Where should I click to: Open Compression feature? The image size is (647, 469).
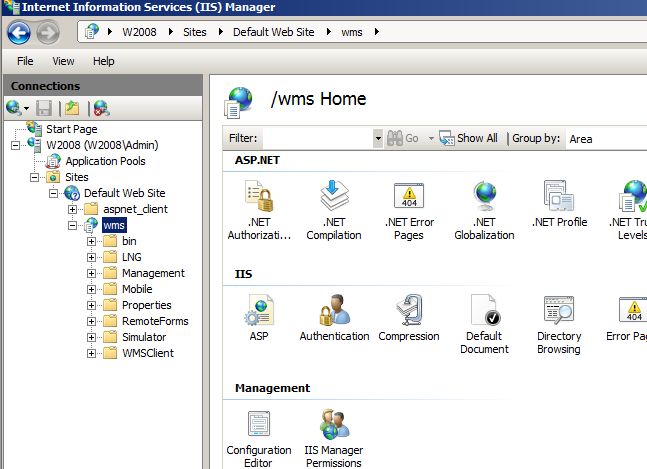point(409,318)
